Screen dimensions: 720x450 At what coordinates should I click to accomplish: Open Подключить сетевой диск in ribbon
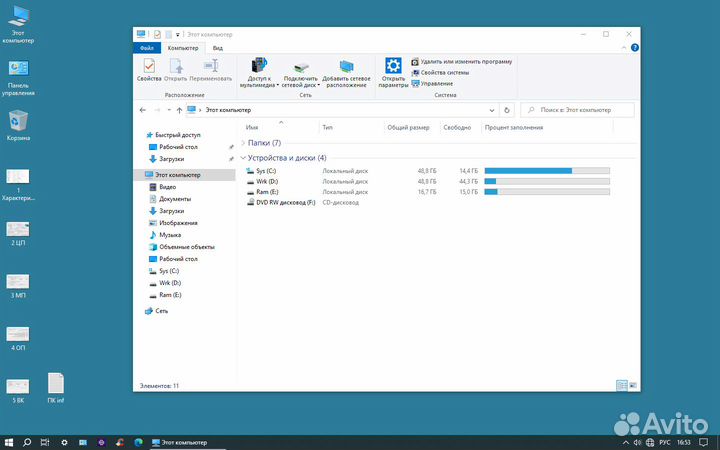(x=300, y=71)
